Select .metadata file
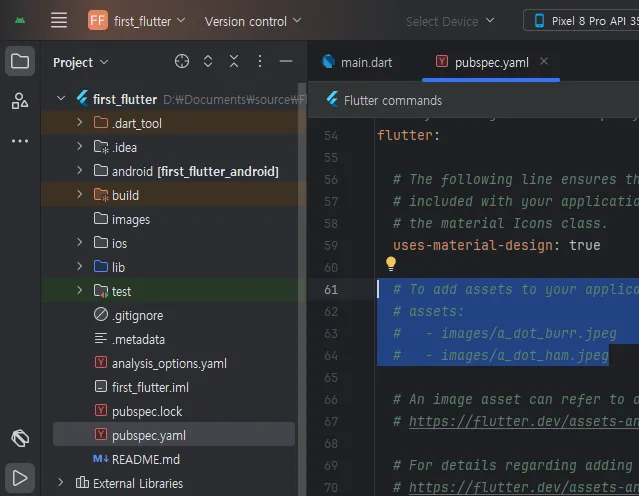This screenshot has width=639, height=496. click(138, 339)
